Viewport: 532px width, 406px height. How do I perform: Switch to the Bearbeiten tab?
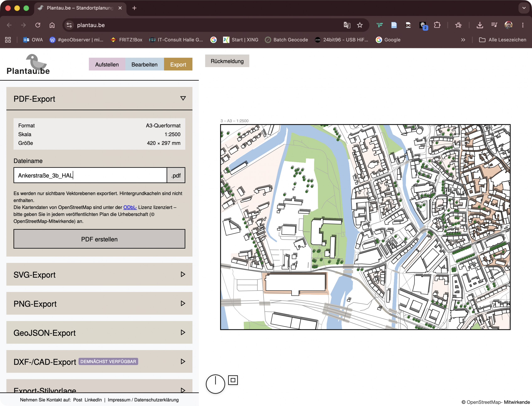tap(144, 64)
